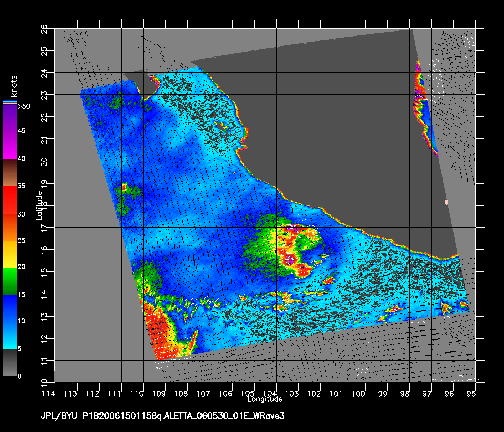
Task: Click the purple 45–50 knots legend band
Action: (10, 119)
